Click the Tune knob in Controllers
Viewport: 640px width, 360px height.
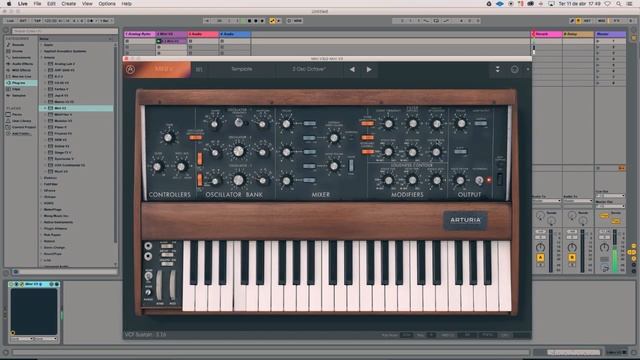pyautogui.click(x=168, y=138)
